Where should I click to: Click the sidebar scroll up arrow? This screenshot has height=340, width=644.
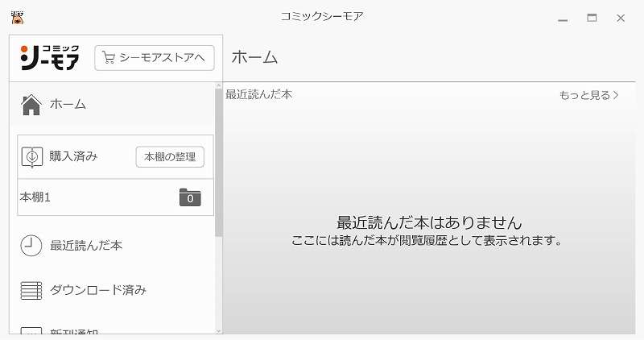[x=218, y=85]
